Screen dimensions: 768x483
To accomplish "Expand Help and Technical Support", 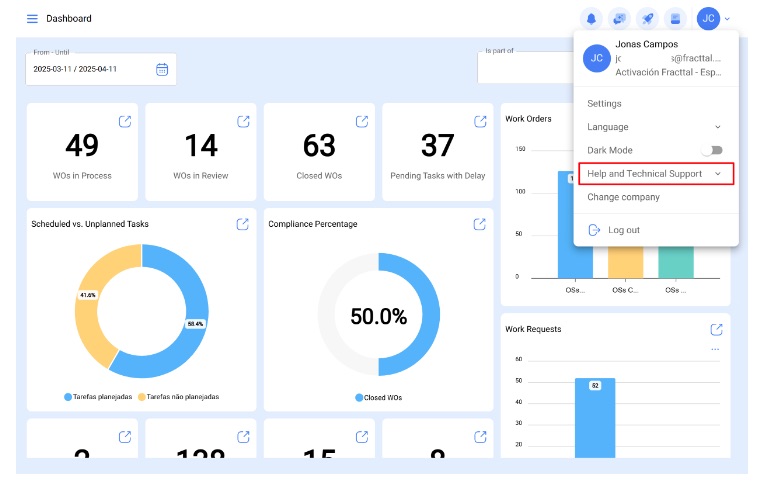I will tap(656, 174).
